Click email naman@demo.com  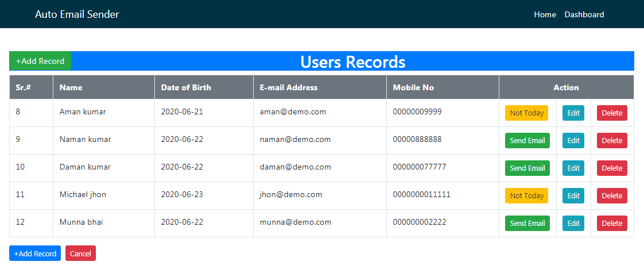(x=295, y=140)
